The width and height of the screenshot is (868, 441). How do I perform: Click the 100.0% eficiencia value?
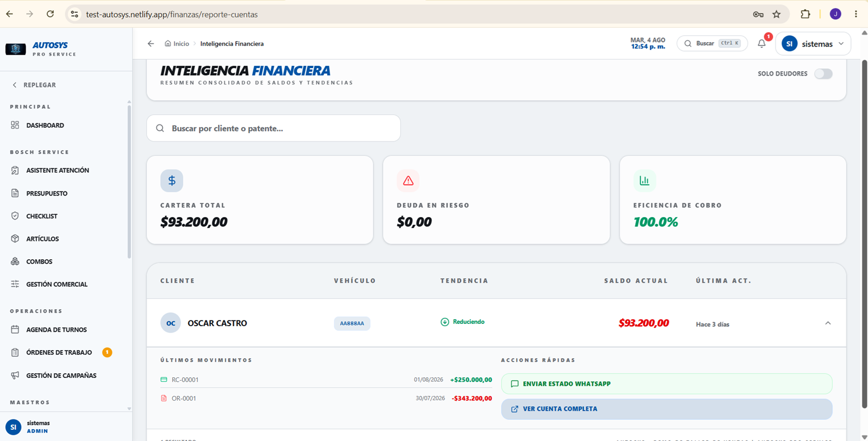pyautogui.click(x=656, y=222)
